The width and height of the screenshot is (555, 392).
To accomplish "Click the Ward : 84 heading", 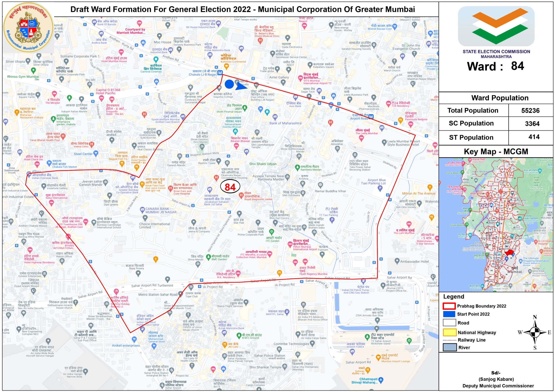I will [x=495, y=66].
